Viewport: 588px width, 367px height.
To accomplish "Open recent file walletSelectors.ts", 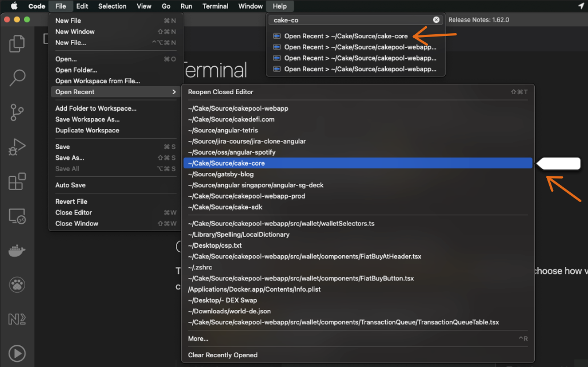I will [358, 223].
